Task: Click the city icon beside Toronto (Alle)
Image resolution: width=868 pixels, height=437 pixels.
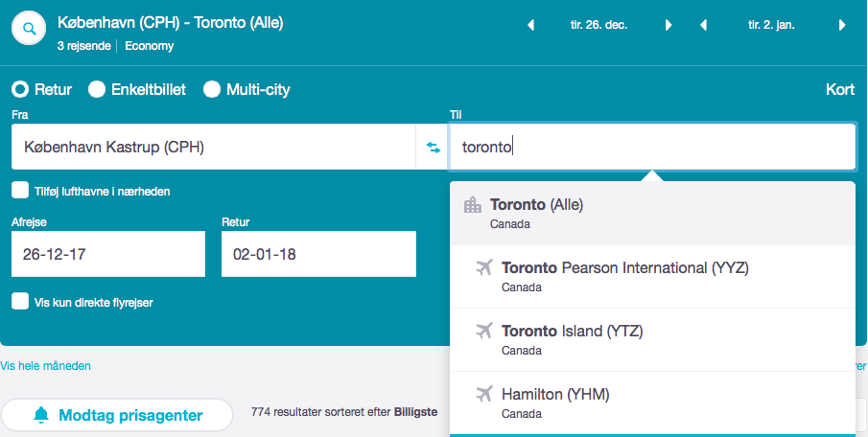Action: [472, 205]
